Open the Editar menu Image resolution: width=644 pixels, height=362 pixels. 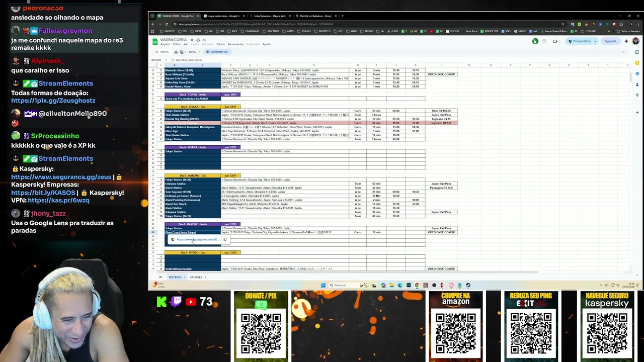coord(177,44)
